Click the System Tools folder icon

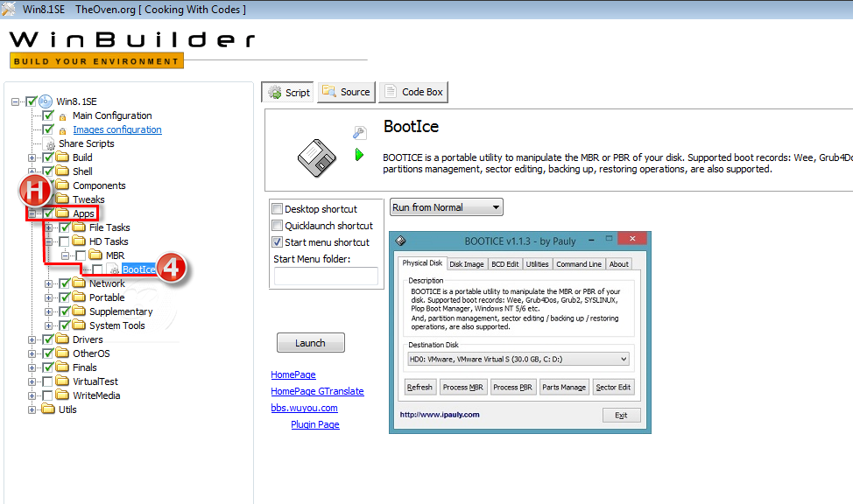coord(79,325)
